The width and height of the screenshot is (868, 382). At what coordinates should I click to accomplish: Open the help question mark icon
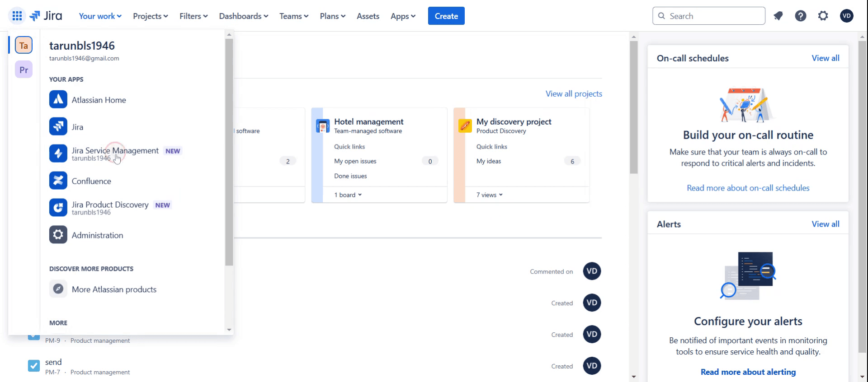point(801,16)
